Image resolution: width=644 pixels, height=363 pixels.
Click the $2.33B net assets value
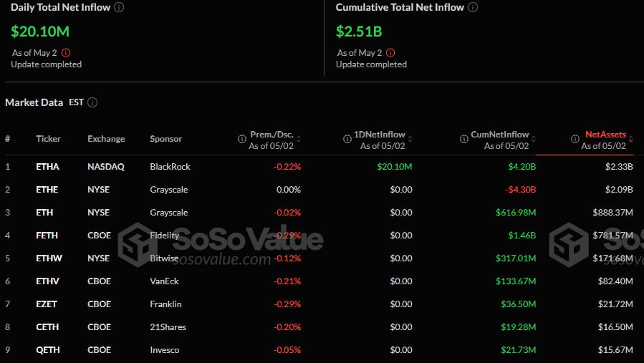click(619, 167)
